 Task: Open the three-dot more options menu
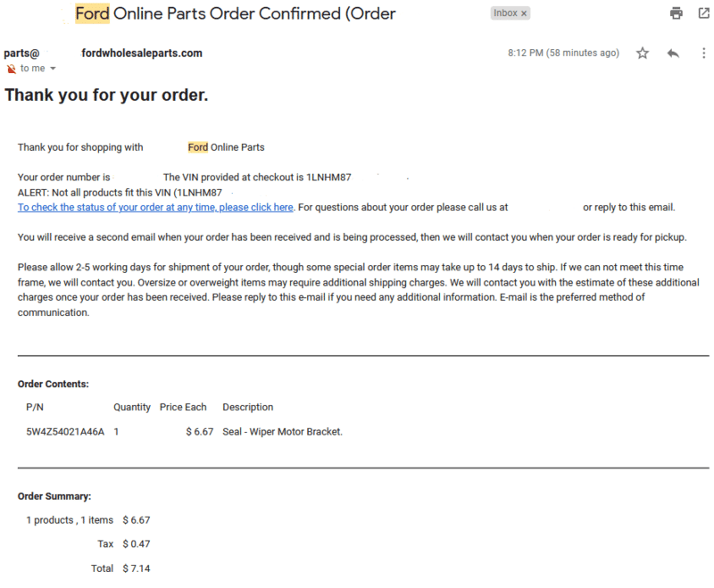(x=703, y=54)
